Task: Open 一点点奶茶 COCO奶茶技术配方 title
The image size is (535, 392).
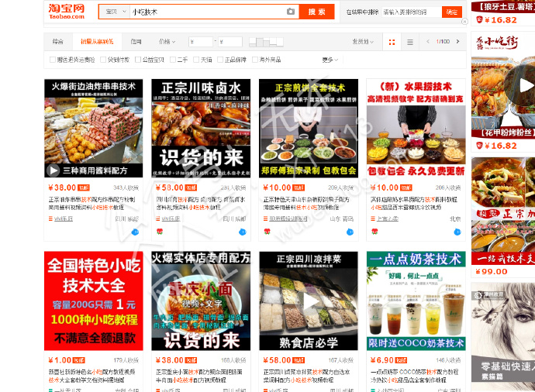Action: [x=415, y=376]
